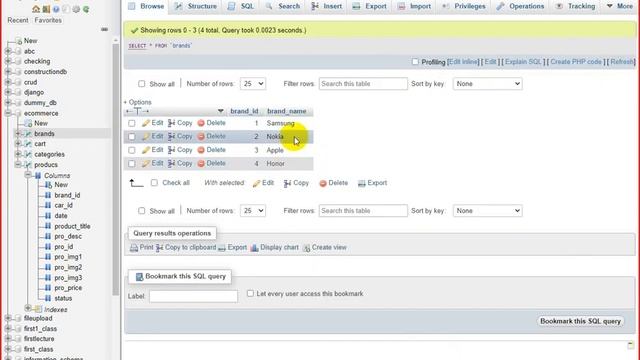The width and height of the screenshot is (640, 360).
Task: Check the Nokia row checkbox
Action: click(x=131, y=136)
